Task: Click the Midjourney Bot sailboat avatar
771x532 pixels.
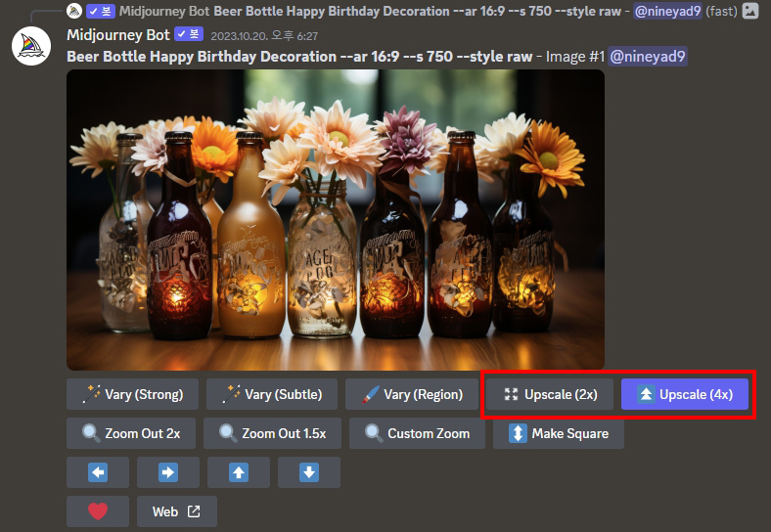Action: point(31,46)
